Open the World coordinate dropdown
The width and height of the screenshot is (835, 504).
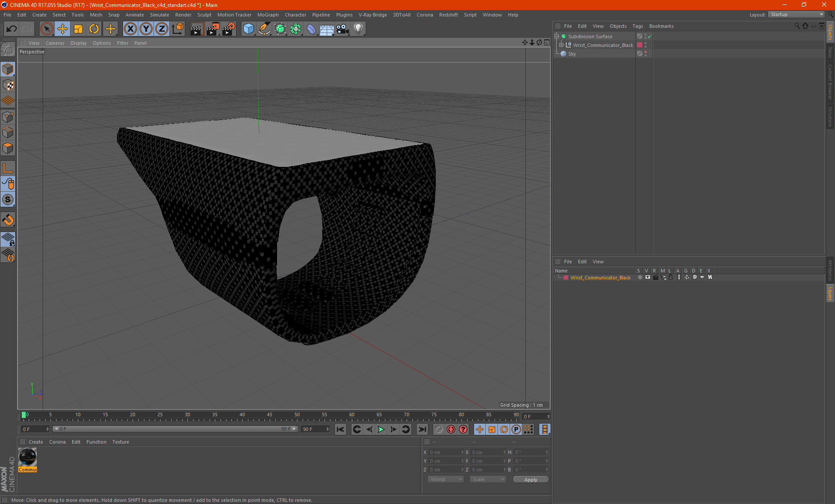coord(446,479)
